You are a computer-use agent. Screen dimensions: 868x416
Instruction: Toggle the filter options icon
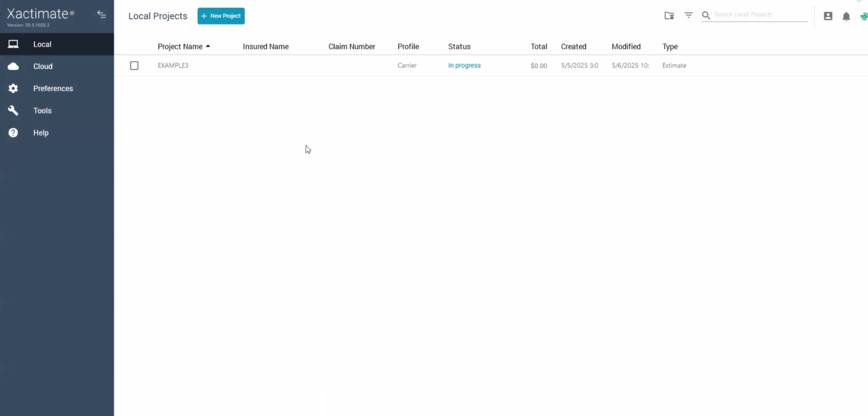click(688, 15)
